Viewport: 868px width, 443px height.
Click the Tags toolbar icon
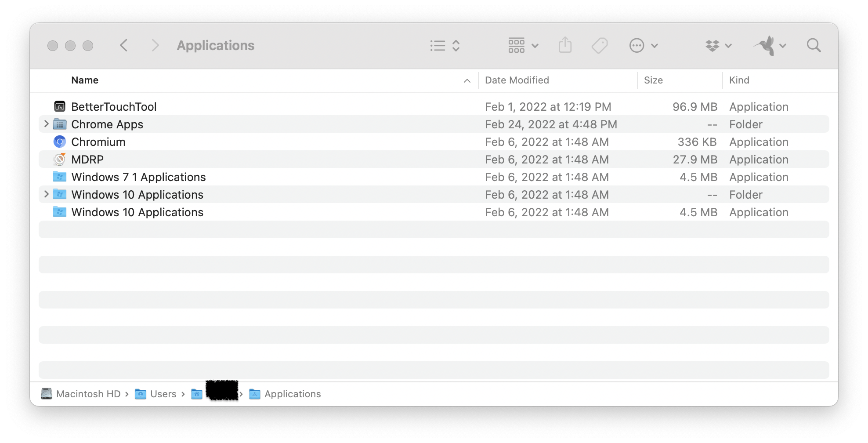click(600, 45)
